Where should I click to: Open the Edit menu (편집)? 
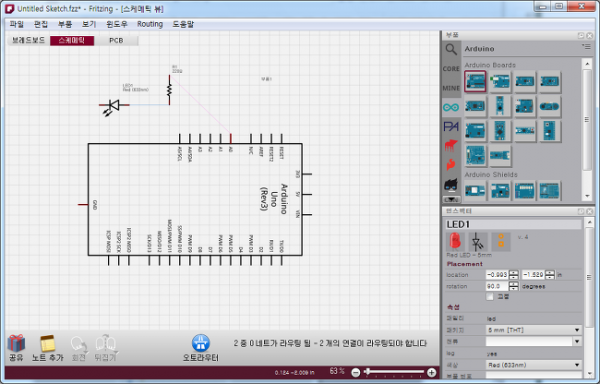[41, 24]
